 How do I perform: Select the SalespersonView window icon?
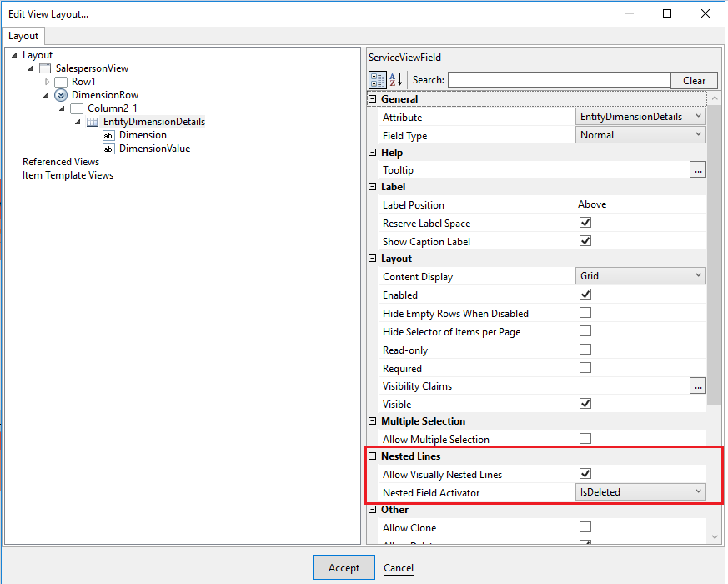(x=45, y=68)
